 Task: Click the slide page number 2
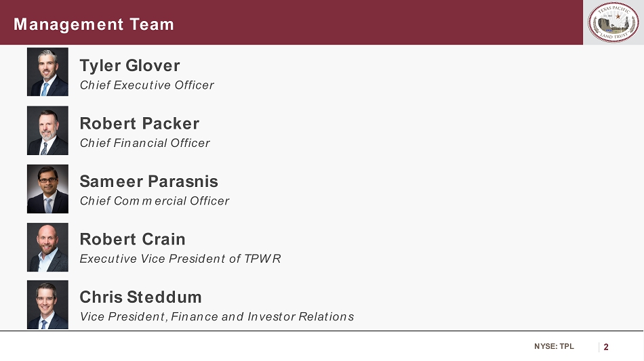point(606,347)
